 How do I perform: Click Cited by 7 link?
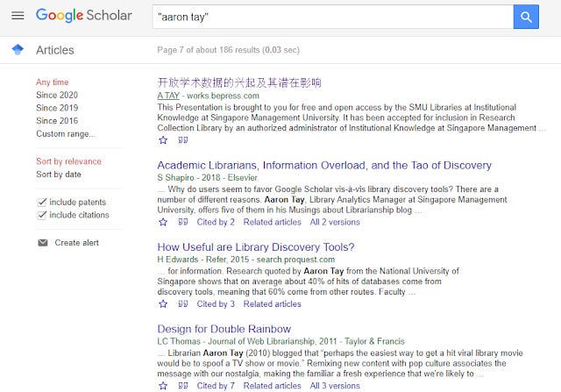(x=216, y=386)
